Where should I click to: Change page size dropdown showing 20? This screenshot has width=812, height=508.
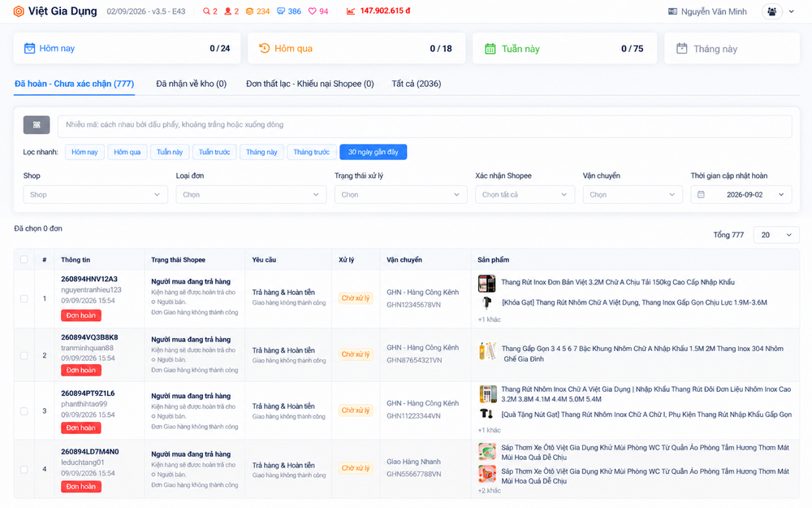tap(776, 235)
